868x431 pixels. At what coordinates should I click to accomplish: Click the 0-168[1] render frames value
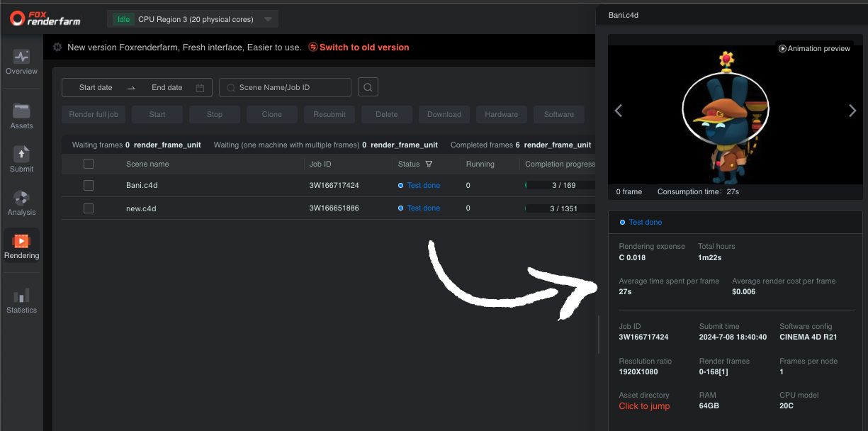[x=714, y=371]
